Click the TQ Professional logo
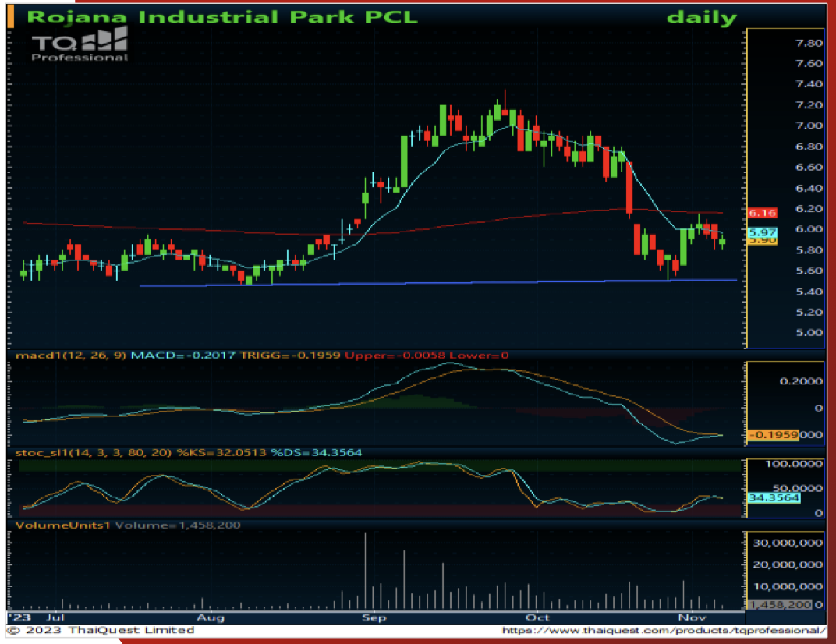Image resolution: width=836 pixels, height=644 pixels. 80,44
